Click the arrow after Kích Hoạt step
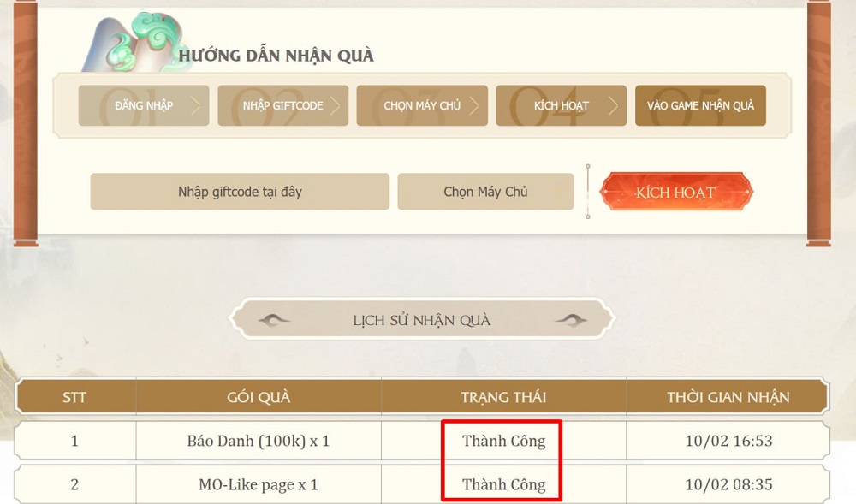The image size is (856, 504). point(614,105)
